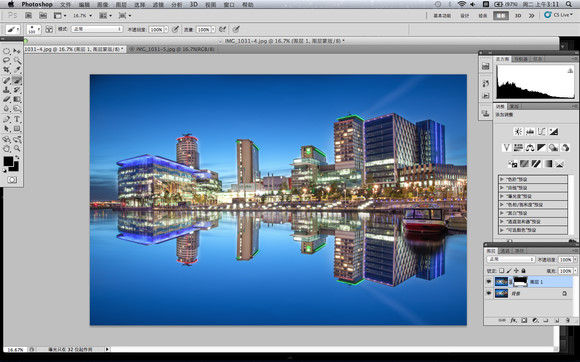Select the Lasso tool

click(x=7, y=60)
